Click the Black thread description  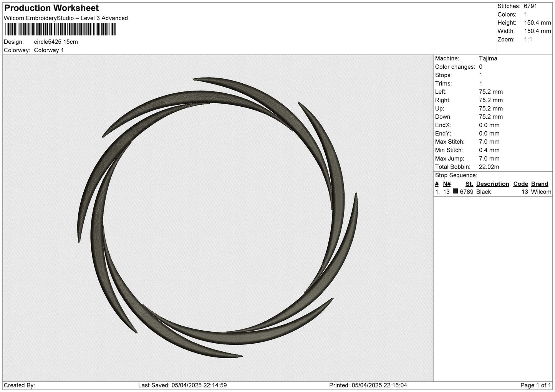coord(484,192)
